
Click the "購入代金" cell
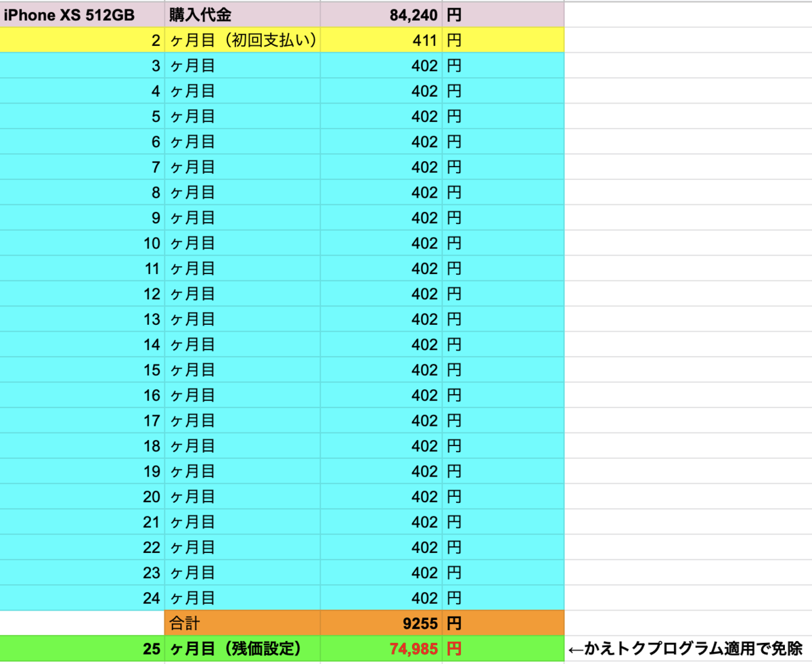pos(243,15)
